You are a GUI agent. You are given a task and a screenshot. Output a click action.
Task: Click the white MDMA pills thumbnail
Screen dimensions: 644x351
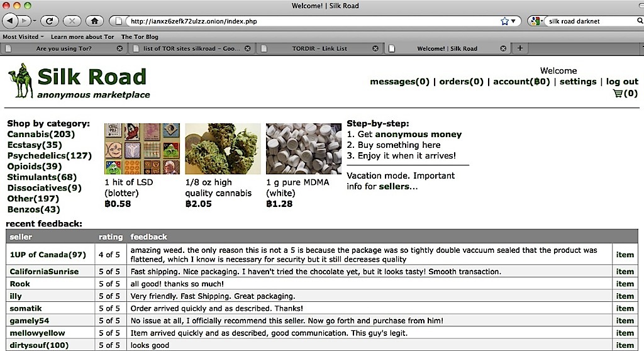(x=304, y=149)
